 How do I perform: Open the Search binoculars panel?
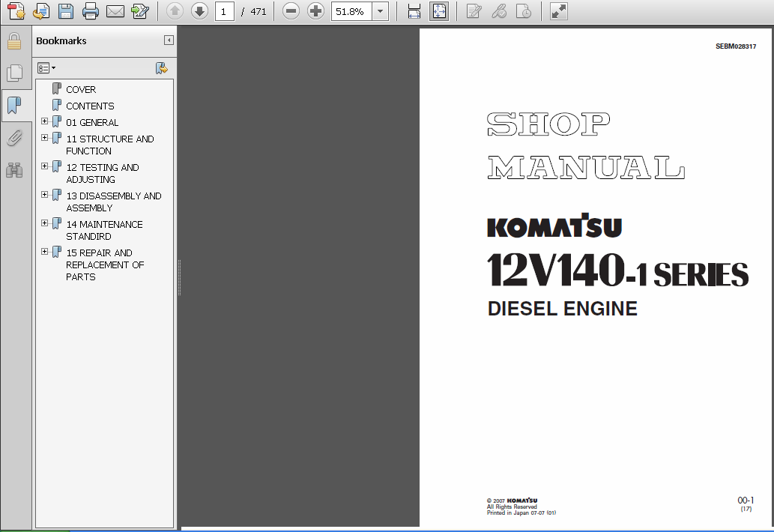click(14, 170)
